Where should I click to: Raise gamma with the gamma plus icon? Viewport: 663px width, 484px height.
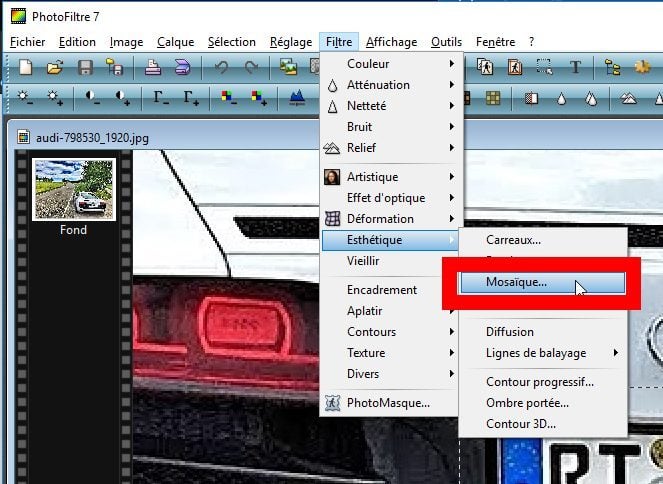pyautogui.click(x=190, y=98)
